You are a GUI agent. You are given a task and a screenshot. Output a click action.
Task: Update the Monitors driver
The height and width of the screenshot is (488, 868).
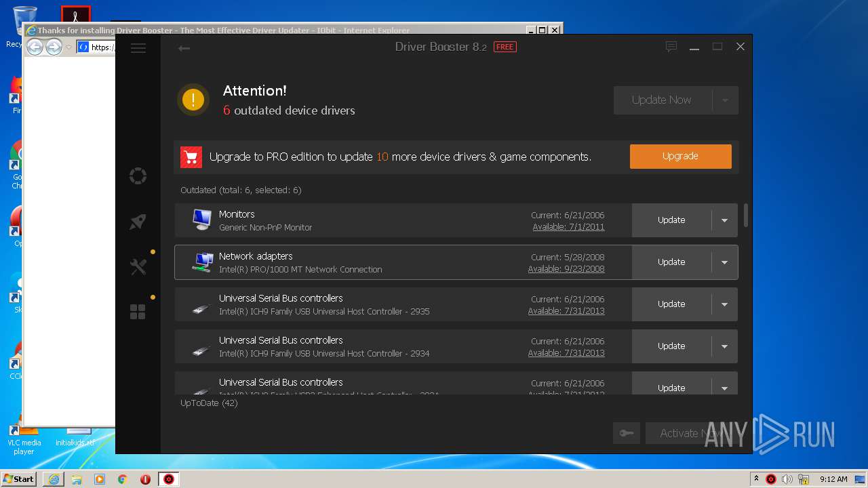pos(671,220)
